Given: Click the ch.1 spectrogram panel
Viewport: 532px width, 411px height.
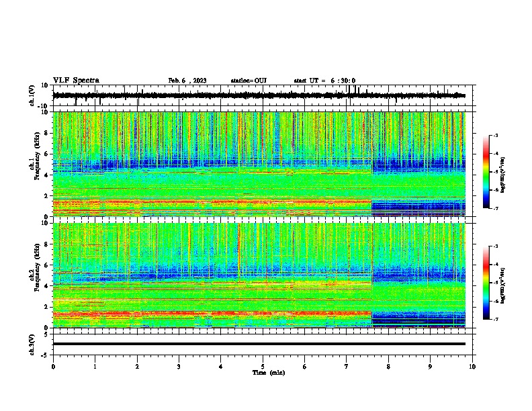Looking at the screenshot, I should [259, 164].
